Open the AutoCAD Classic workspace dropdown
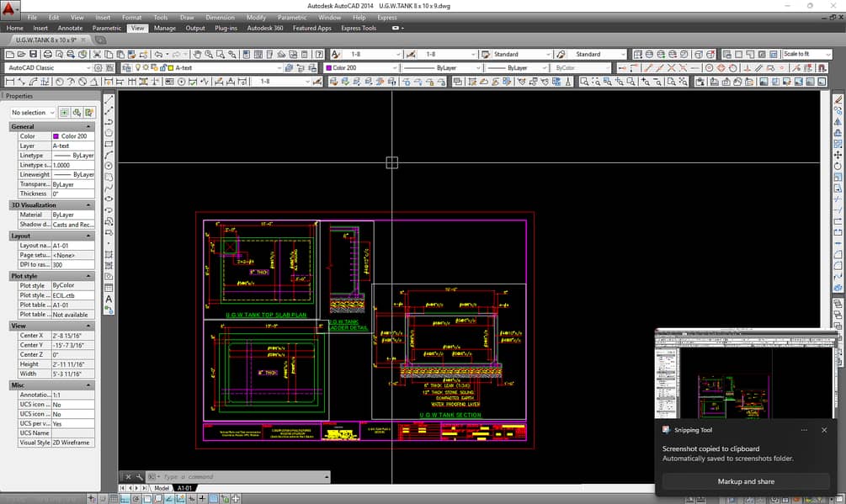The image size is (846, 504). tap(49, 68)
